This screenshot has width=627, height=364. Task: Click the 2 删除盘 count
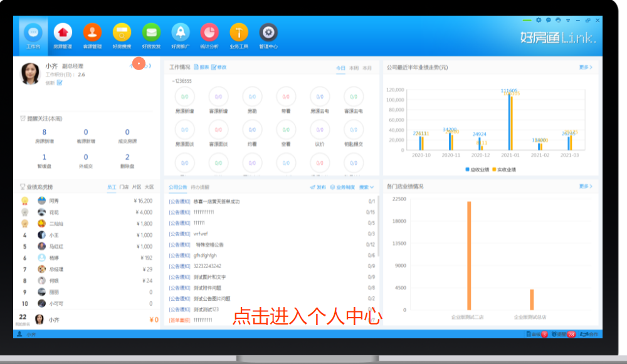click(x=127, y=157)
